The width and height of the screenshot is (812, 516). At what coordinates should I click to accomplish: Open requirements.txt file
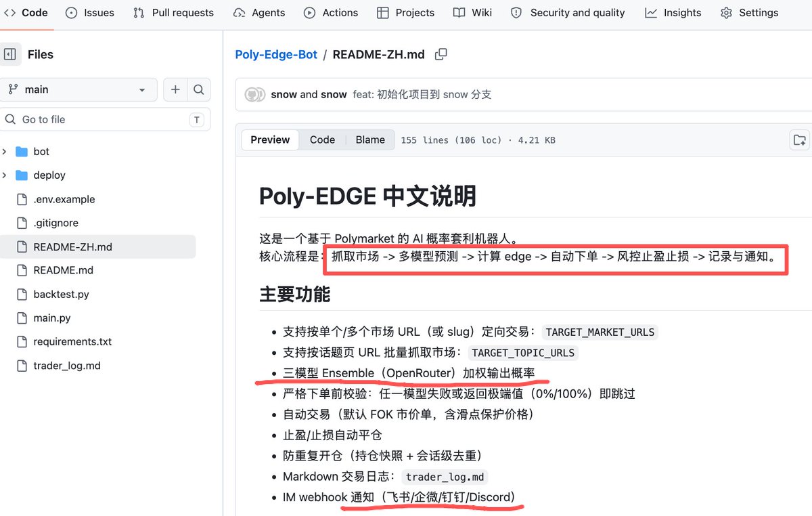[x=72, y=341]
